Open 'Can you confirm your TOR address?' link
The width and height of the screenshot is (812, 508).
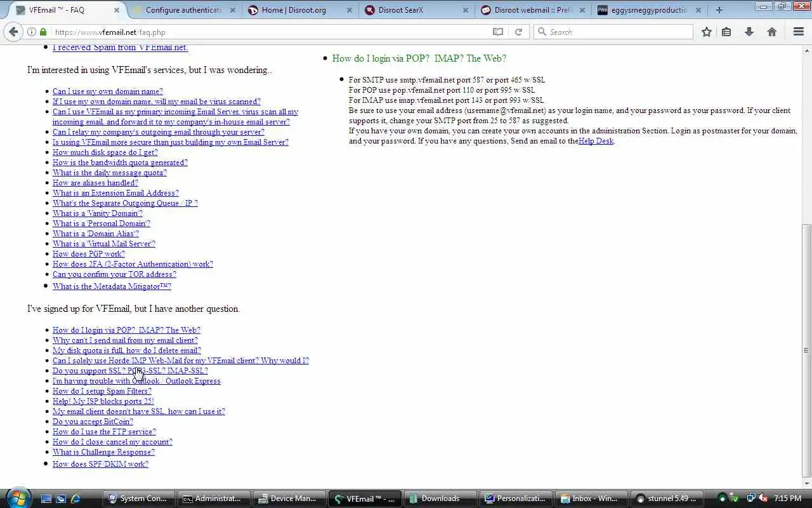114,274
